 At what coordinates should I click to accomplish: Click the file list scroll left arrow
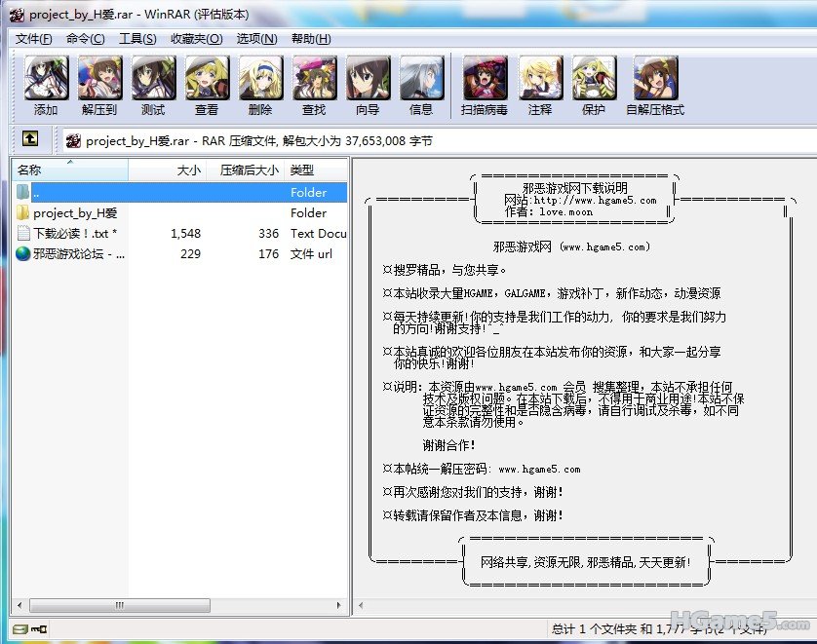[x=19, y=605]
